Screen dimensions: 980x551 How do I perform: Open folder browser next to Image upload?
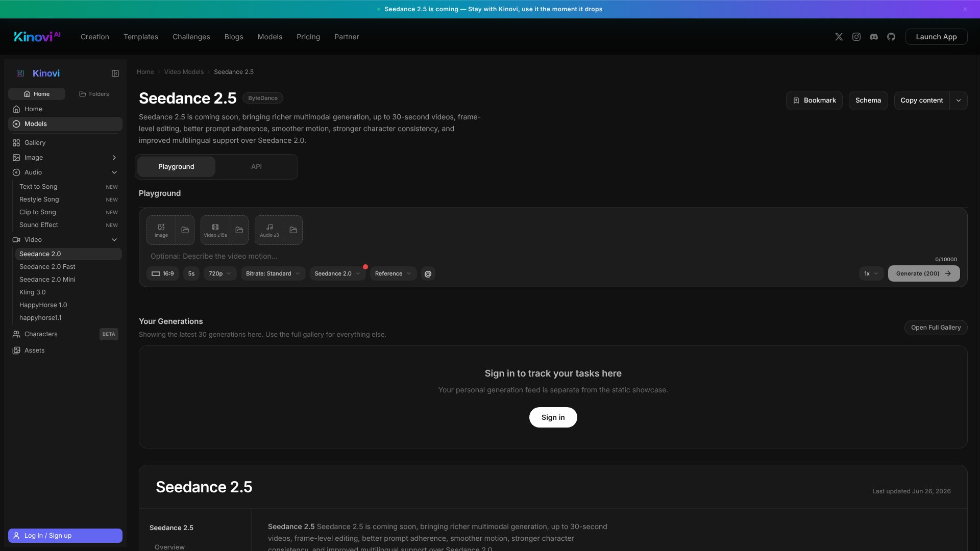(185, 230)
